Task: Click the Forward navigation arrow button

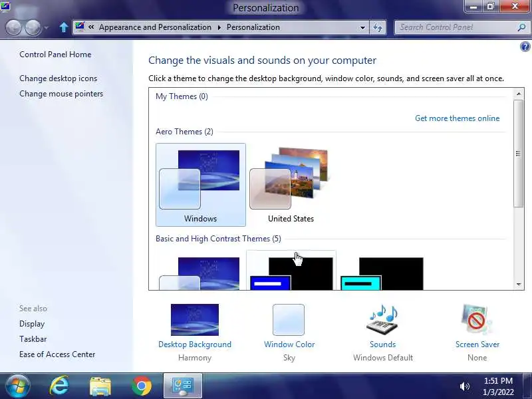Action: click(x=33, y=27)
